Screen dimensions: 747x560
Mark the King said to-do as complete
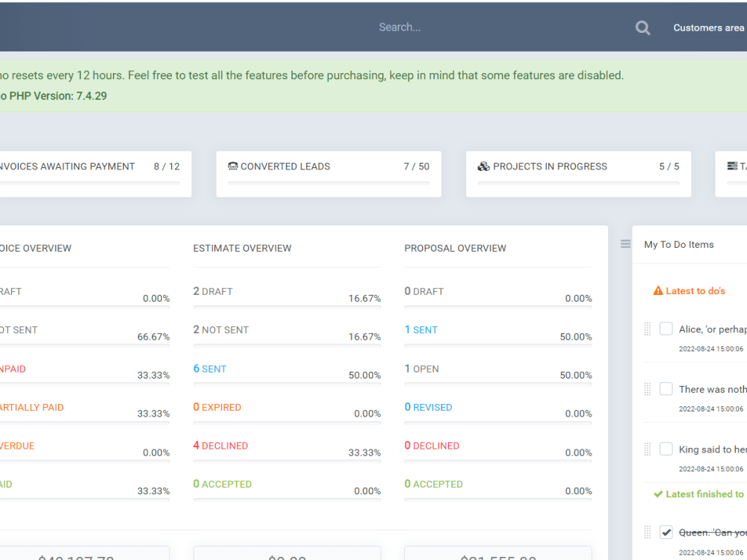(x=666, y=449)
